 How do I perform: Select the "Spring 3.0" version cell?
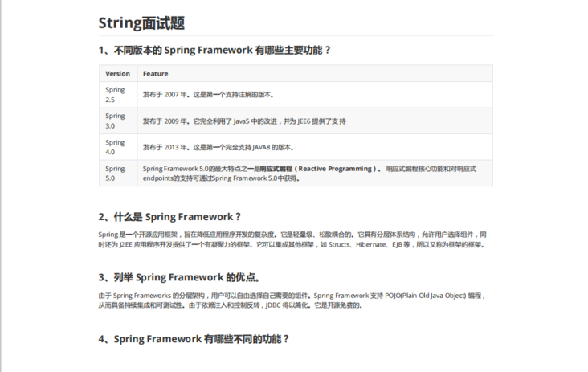coord(118,121)
